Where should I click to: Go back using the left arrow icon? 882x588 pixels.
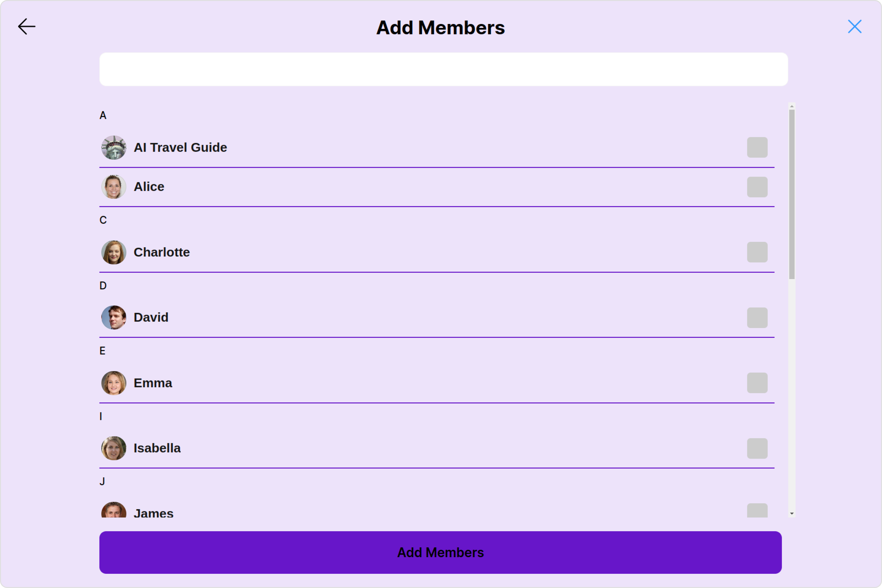(x=27, y=27)
